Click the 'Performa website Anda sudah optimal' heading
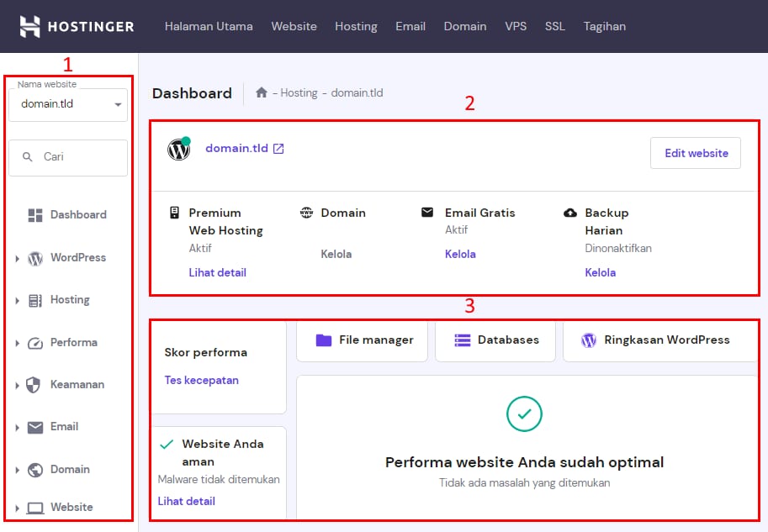The width and height of the screenshot is (768, 532). tap(524, 462)
